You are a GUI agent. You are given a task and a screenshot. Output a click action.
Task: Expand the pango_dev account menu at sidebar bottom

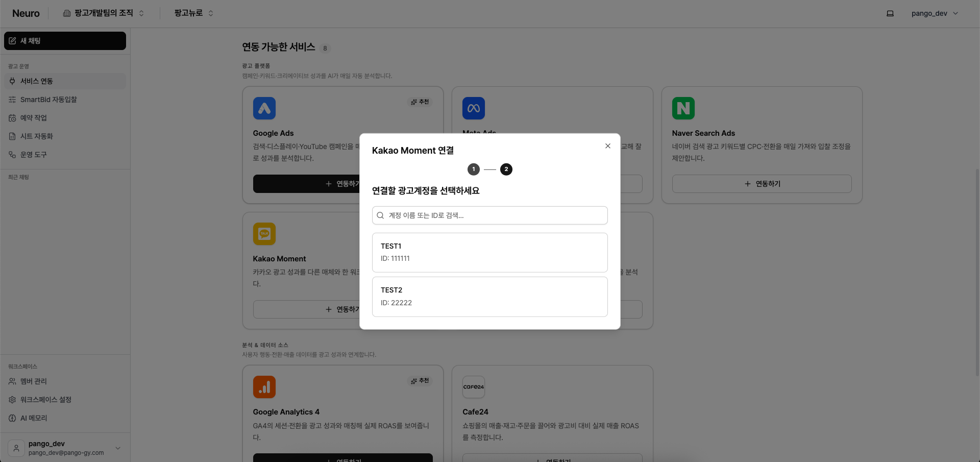point(65,448)
